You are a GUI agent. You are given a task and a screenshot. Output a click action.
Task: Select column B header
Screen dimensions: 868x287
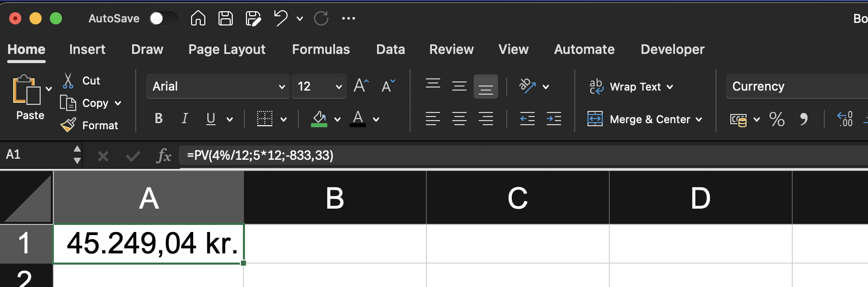click(335, 197)
